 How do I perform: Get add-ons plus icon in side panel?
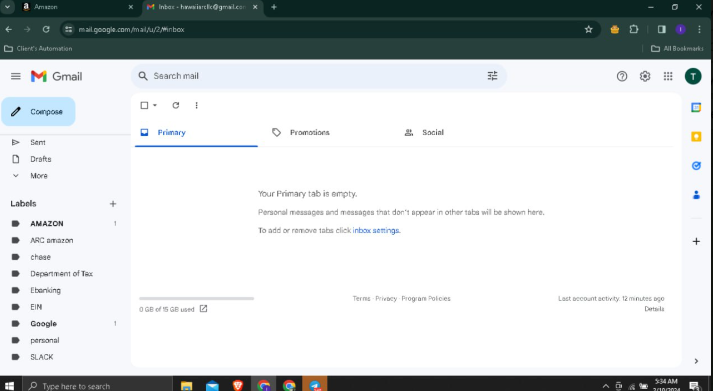696,241
